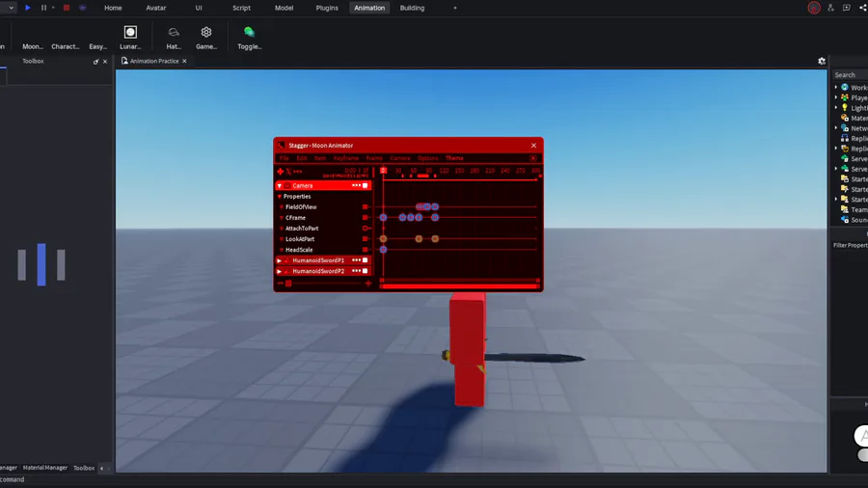The width and height of the screenshot is (868, 488).
Task: Open the Camera track three-dots options
Action: point(356,185)
